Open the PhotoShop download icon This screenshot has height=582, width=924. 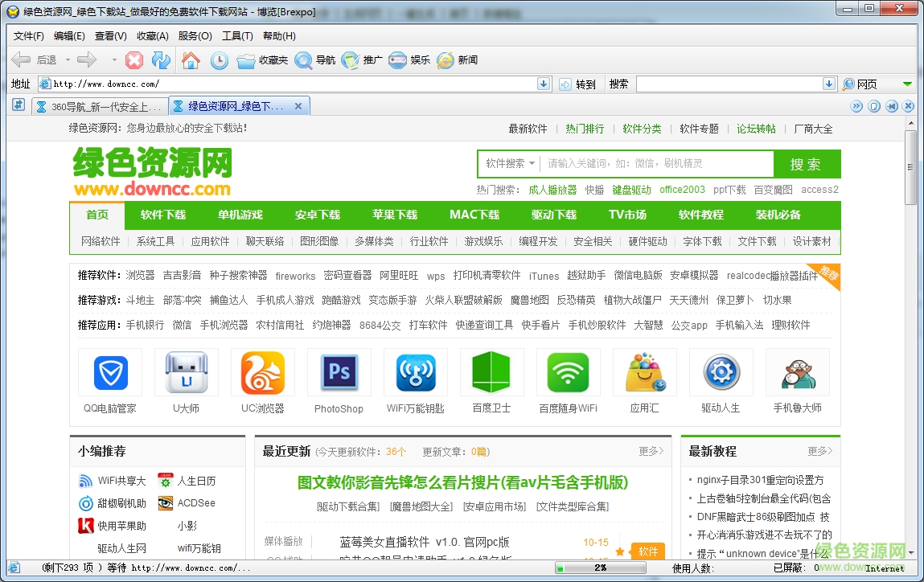(x=339, y=372)
